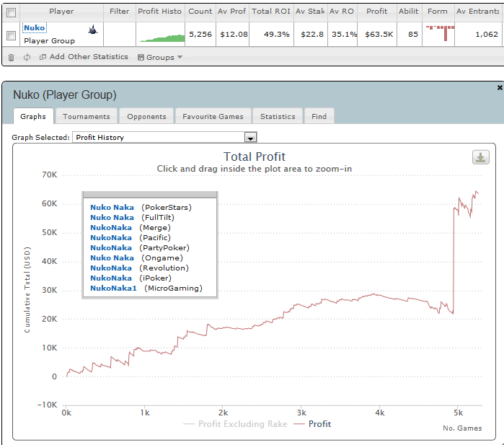Download the Total Profit graph
Image resolution: width=504 pixels, height=445 pixels.
click(x=480, y=157)
